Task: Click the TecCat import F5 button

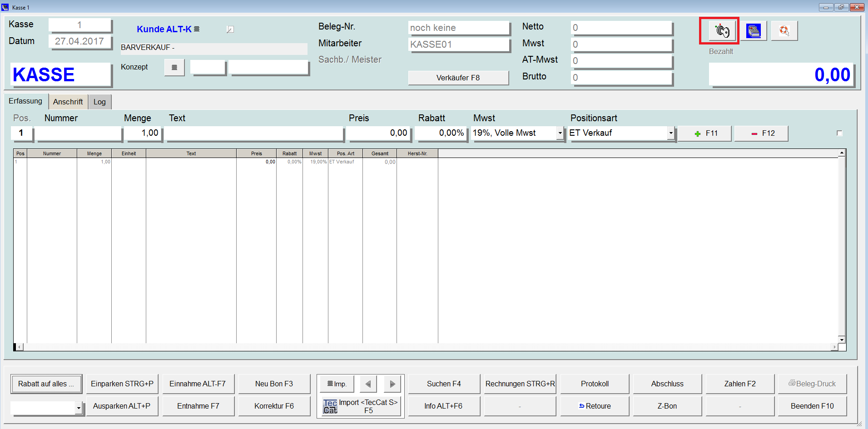Action: (361, 406)
